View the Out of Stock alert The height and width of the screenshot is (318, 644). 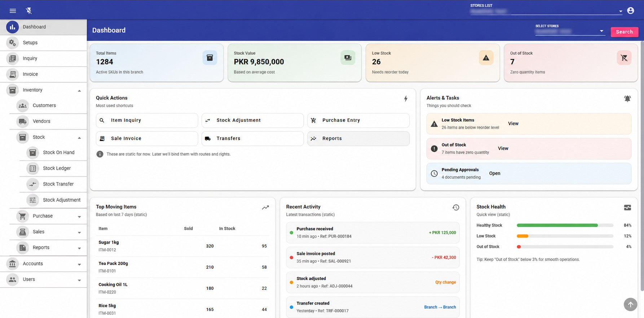pos(503,149)
